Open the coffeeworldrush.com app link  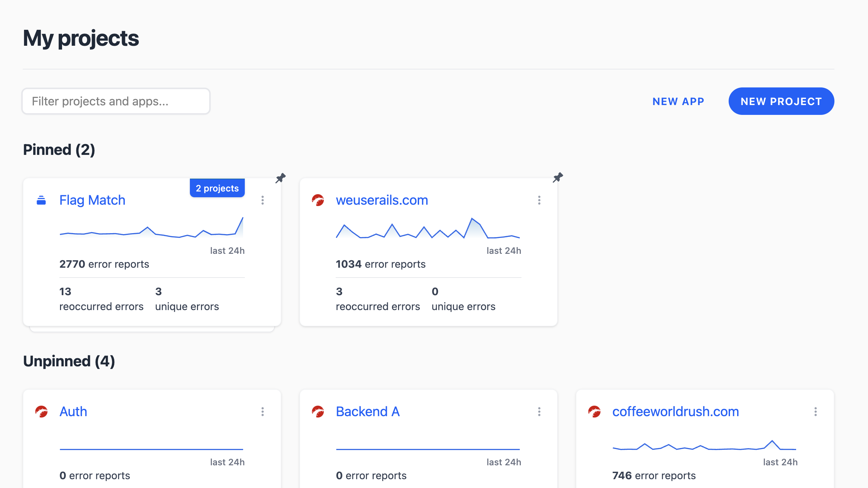(x=675, y=412)
